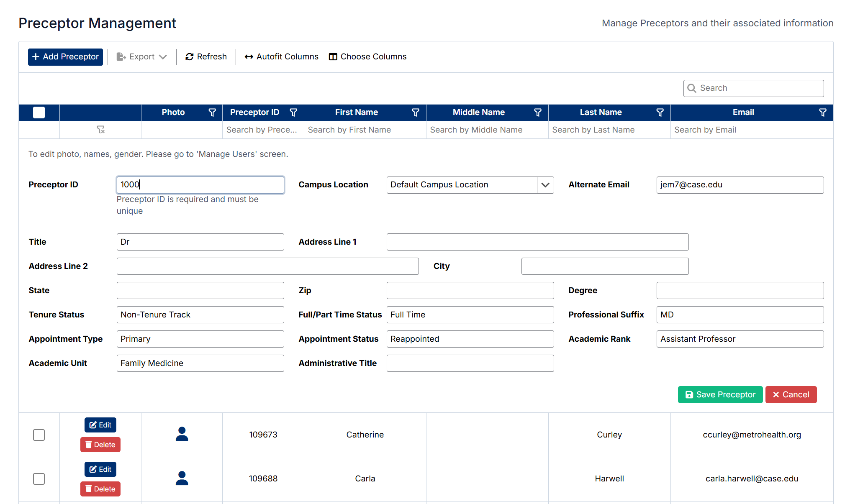Screen dimensions: 850x504
Task: Check the row checkbox for Catherine Curley
Action: point(39,435)
